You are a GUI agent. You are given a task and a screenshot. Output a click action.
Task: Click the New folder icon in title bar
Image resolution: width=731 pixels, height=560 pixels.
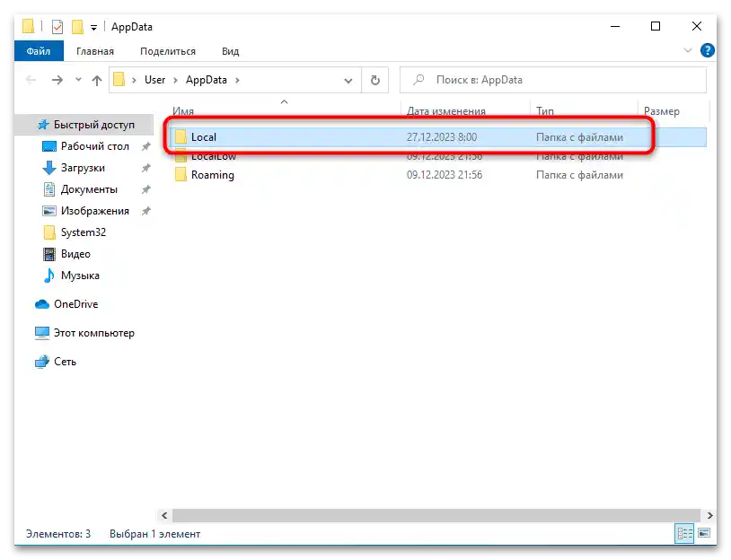pos(79,27)
